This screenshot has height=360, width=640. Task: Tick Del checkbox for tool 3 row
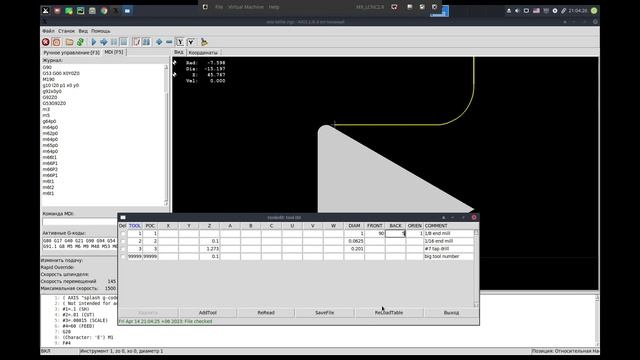point(123,249)
